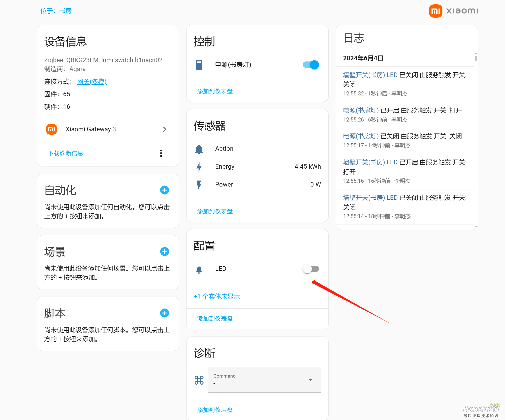Click the 电源(书房灯) entity label
Image resolution: width=505 pixels, height=420 pixels.
click(233, 65)
